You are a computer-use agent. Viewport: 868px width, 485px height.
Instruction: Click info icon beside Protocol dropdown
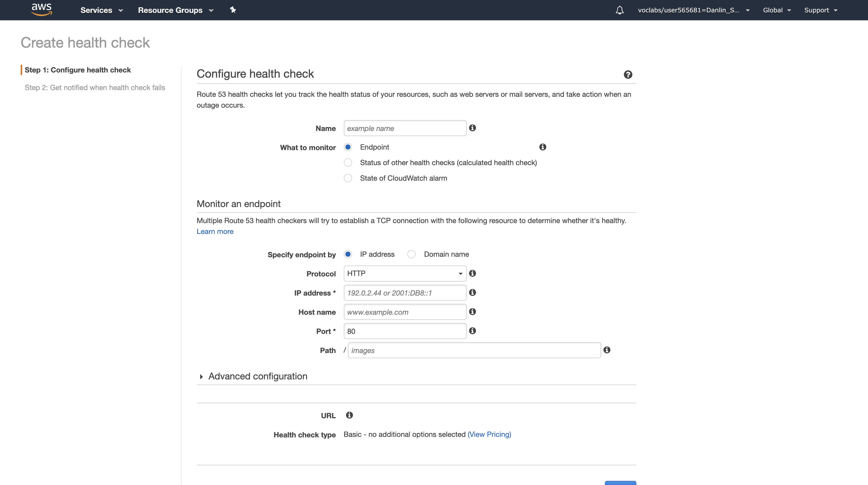[x=473, y=273]
